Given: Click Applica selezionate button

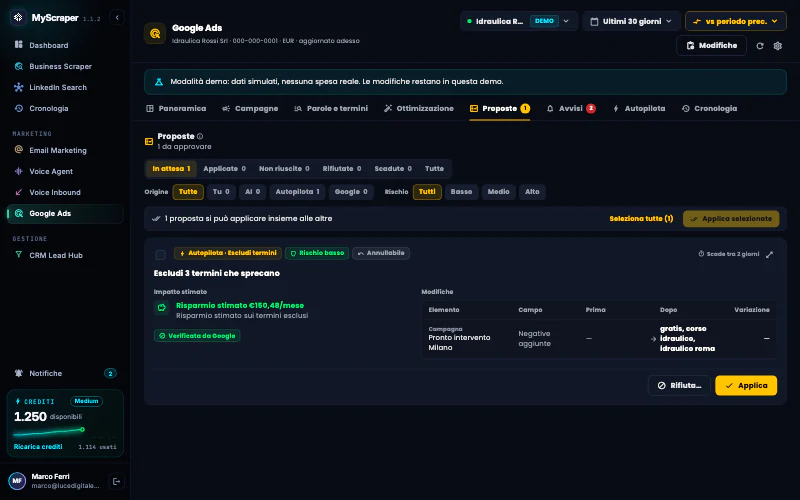Looking at the screenshot, I should click(x=731, y=218).
